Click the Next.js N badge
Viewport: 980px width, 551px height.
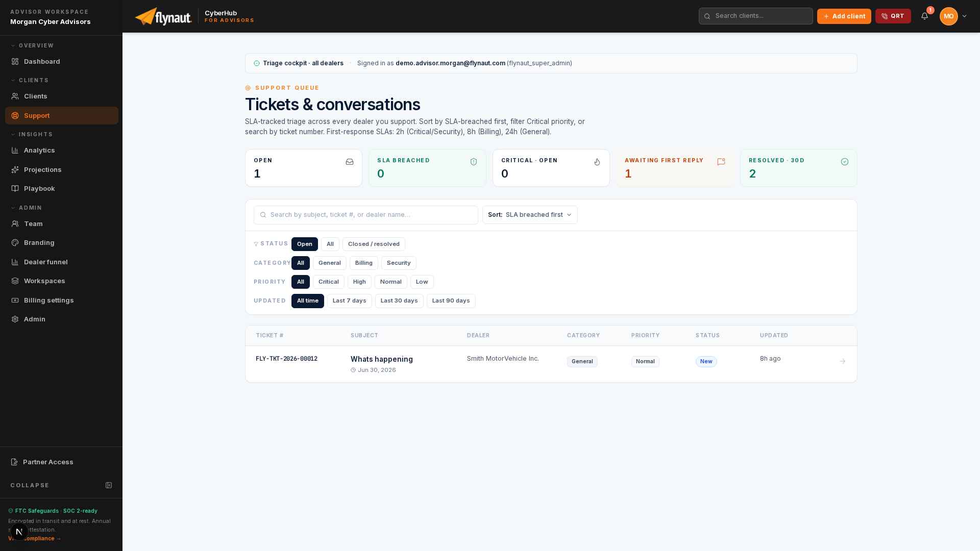[x=19, y=532]
